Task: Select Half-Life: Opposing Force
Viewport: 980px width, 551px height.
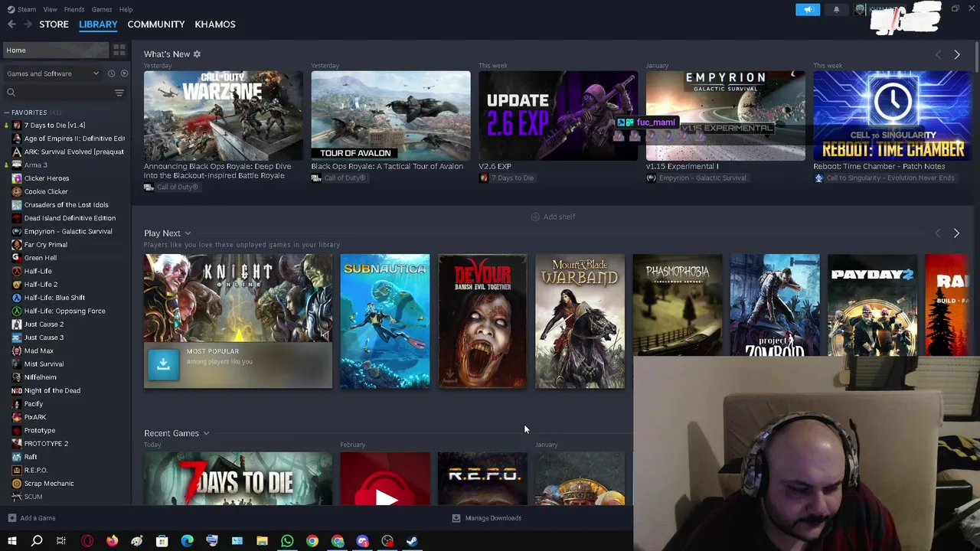Action: click(64, 311)
